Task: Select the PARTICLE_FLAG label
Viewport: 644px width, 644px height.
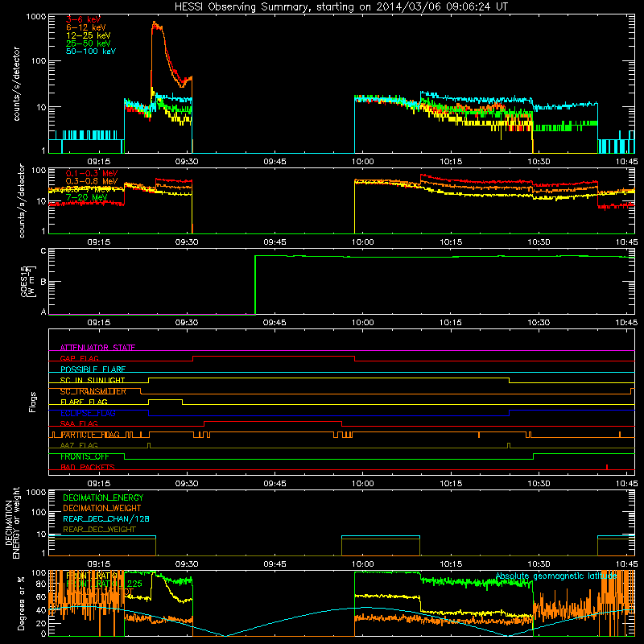Action: (90, 435)
